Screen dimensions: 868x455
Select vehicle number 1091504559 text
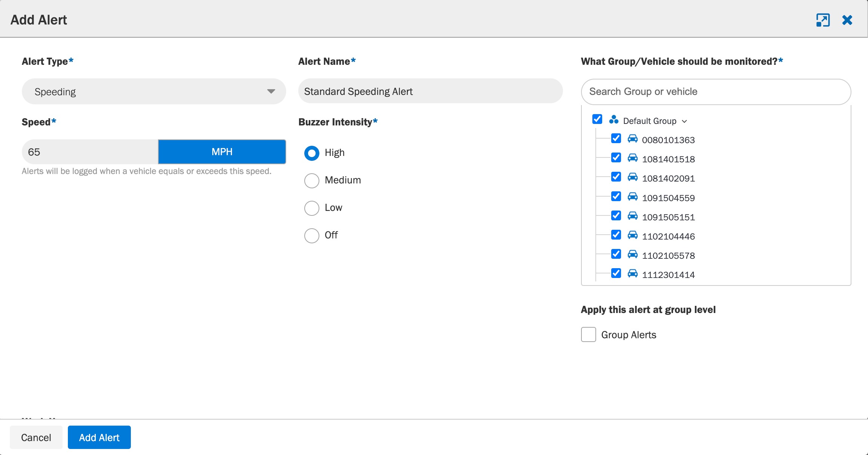pos(669,198)
